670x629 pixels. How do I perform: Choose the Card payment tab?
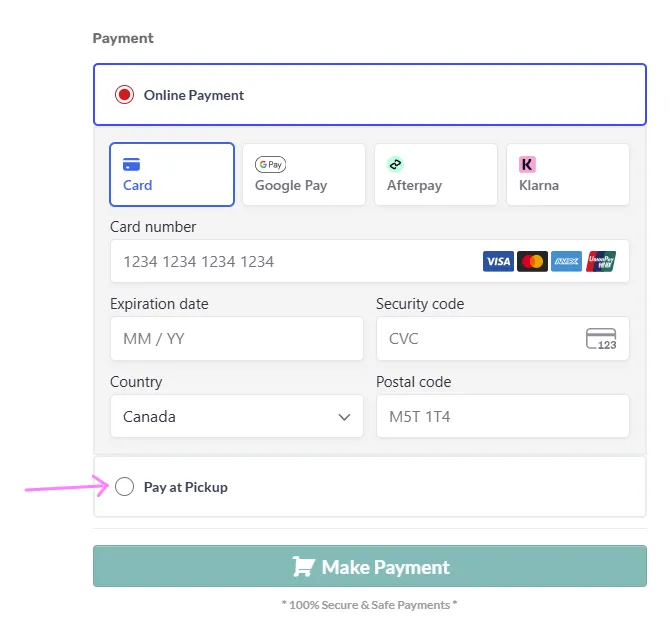[172, 174]
